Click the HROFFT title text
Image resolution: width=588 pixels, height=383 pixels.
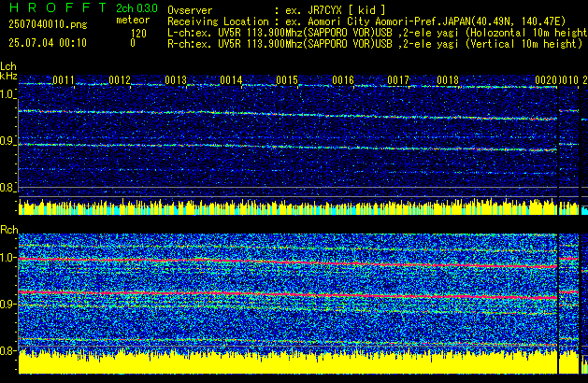(x=58, y=7)
